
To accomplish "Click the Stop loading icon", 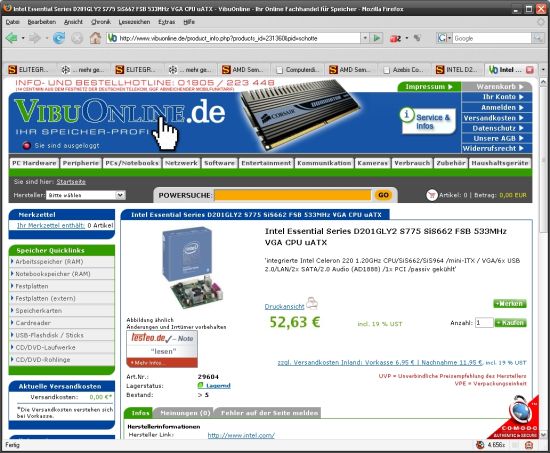I will click(77, 38).
